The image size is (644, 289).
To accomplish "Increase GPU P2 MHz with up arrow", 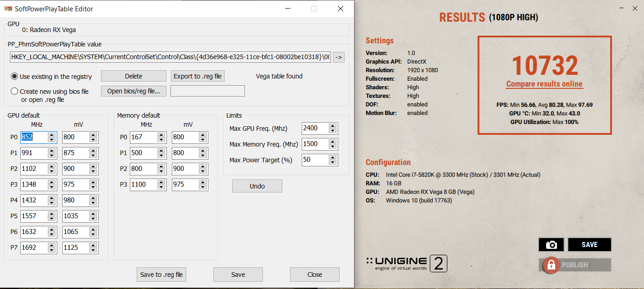I will pos(52,166).
